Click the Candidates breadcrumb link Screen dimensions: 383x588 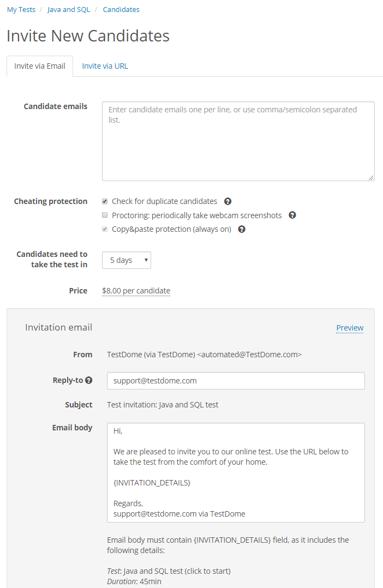pos(121,10)
